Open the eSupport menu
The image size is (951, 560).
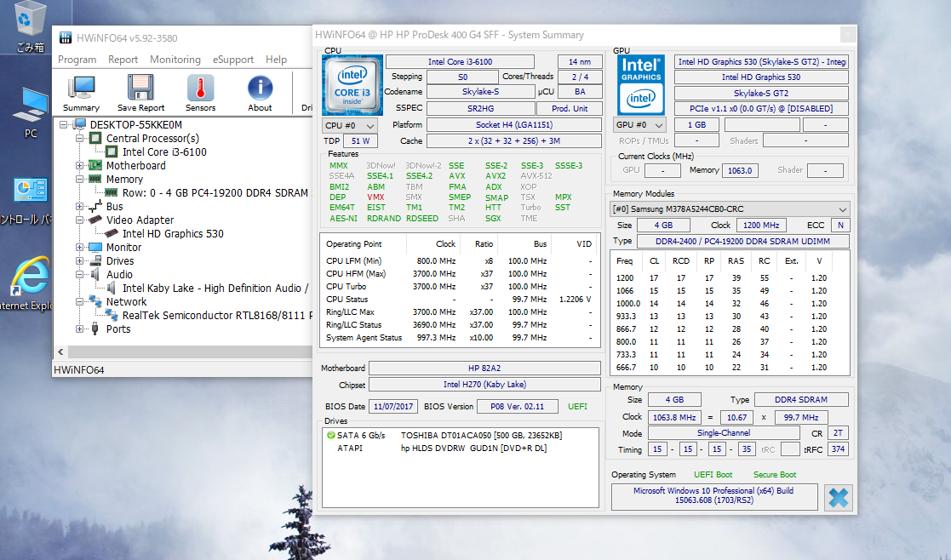(232, 60)
